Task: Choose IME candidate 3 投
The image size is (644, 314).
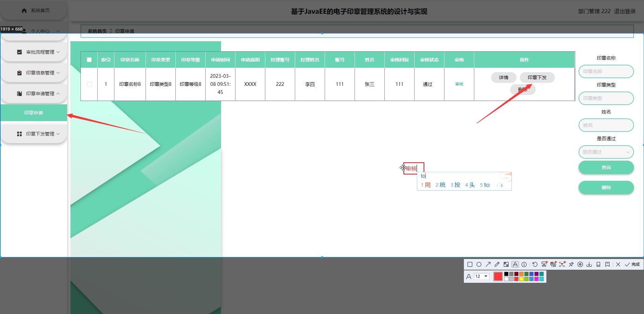Action: point(455,185)
